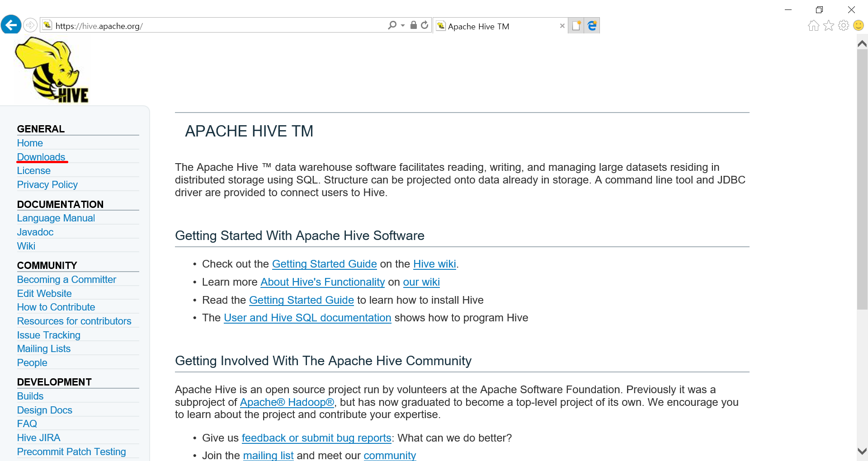Image resolution: width=868 pixels, height=461 pixels.
Task: Follow the first Getting Started Guide link
Action: tap(325, 264)
